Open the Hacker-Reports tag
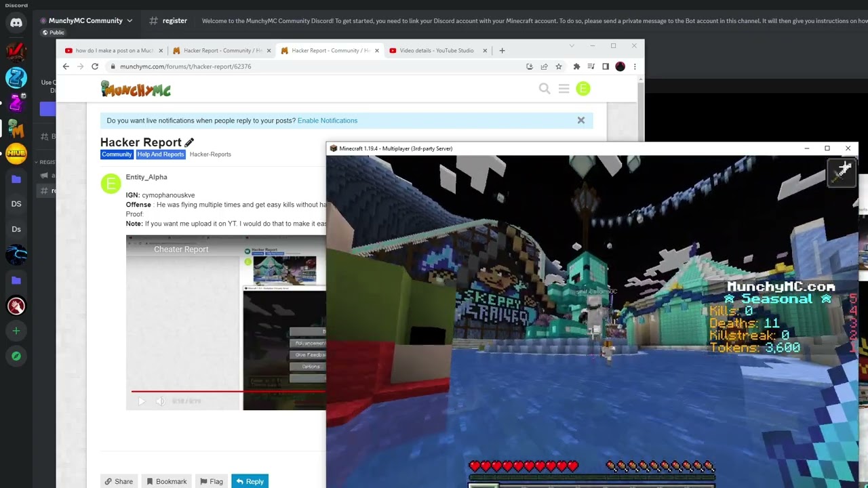Viewport: 868px width, 488px height. point(210,155)
